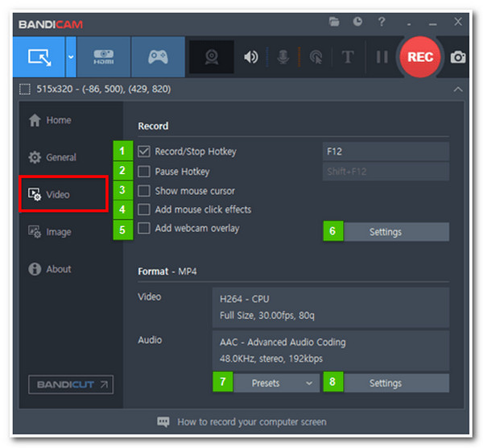This screenshot has width=483, height=448.
Task: Collapse the panel with the up chevron
Action: click(x=458, y=89)
